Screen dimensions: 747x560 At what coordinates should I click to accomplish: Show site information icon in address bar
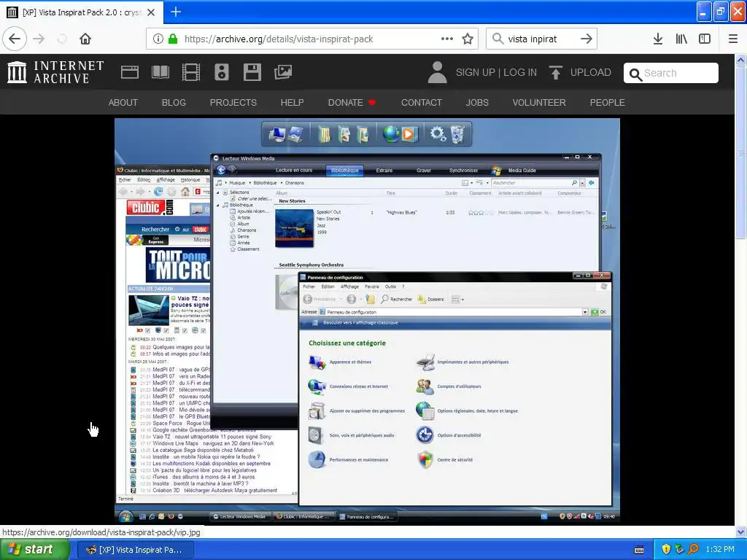[x=158, y=39]
